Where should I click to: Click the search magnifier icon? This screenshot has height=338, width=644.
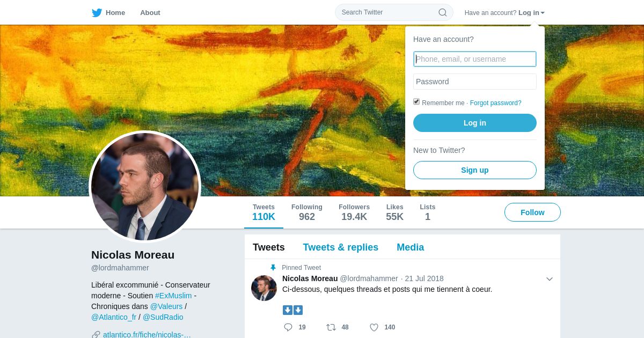[x=443, y=12]
